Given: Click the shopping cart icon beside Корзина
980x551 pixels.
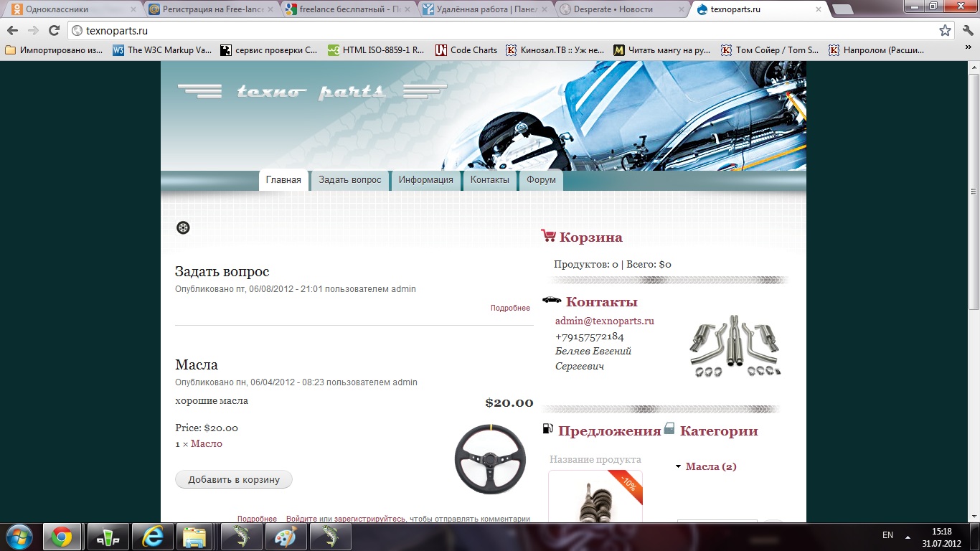Looking at the screenshot, I should tap(548, 235).
